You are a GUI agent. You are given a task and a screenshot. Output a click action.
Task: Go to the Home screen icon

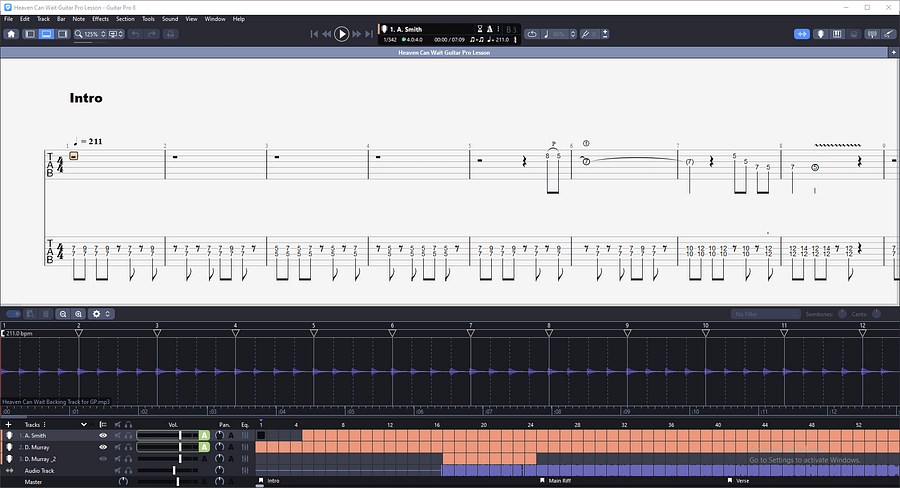tap(11, 34)
